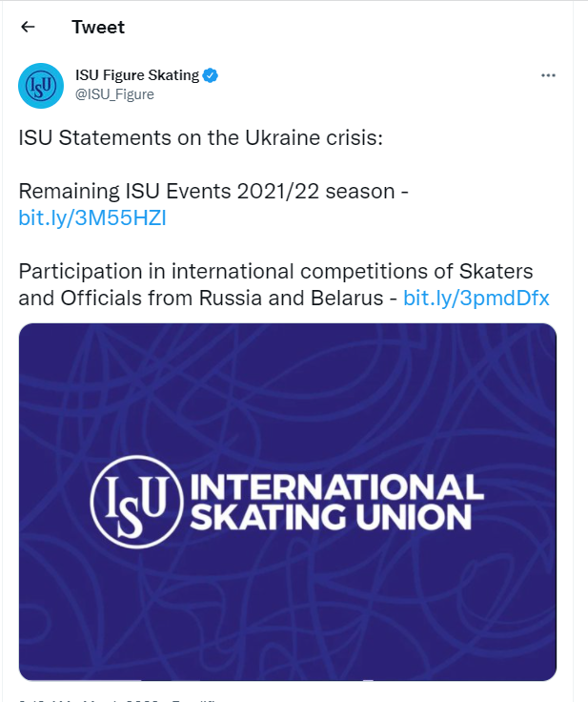
Task: Open the three-dot more options menu
Action: click(x=548, y=75)
